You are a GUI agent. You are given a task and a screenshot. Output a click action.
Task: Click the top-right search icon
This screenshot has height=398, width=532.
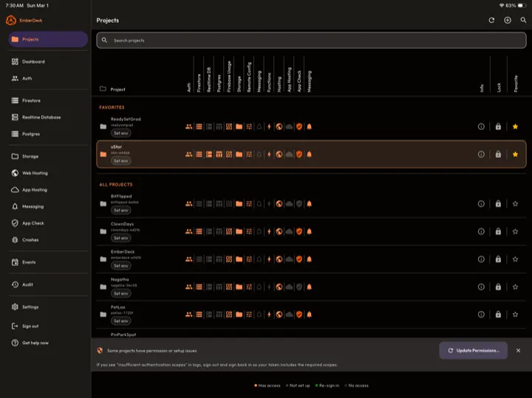(524, 21)
